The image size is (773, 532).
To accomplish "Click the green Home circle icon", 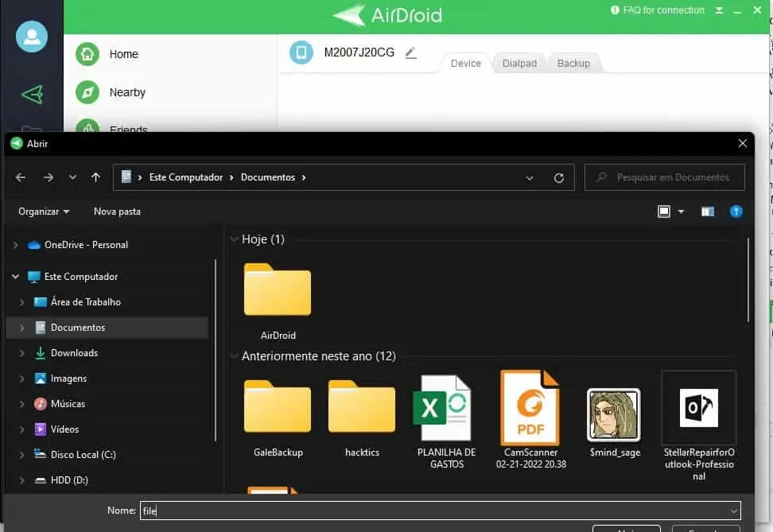I will (87, 54).
